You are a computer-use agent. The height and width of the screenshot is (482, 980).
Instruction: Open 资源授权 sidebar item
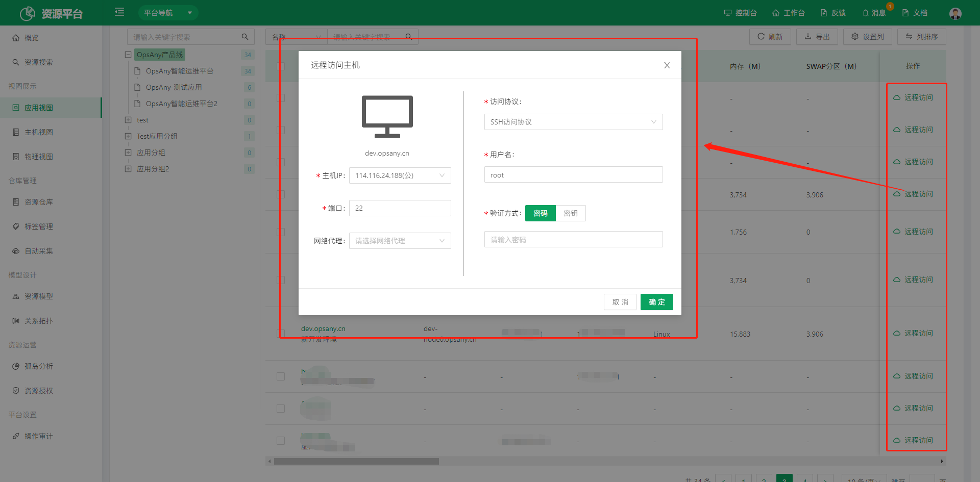click(x=51, y=391)
